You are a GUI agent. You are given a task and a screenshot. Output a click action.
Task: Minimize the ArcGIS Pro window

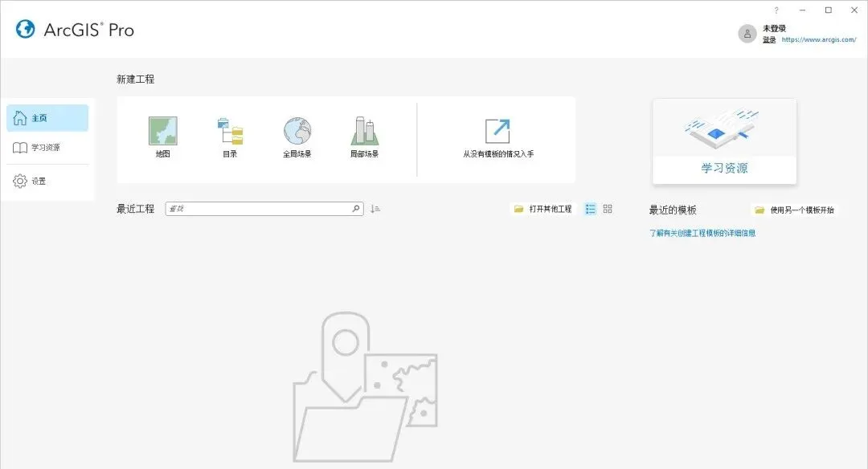pos(802,10)
